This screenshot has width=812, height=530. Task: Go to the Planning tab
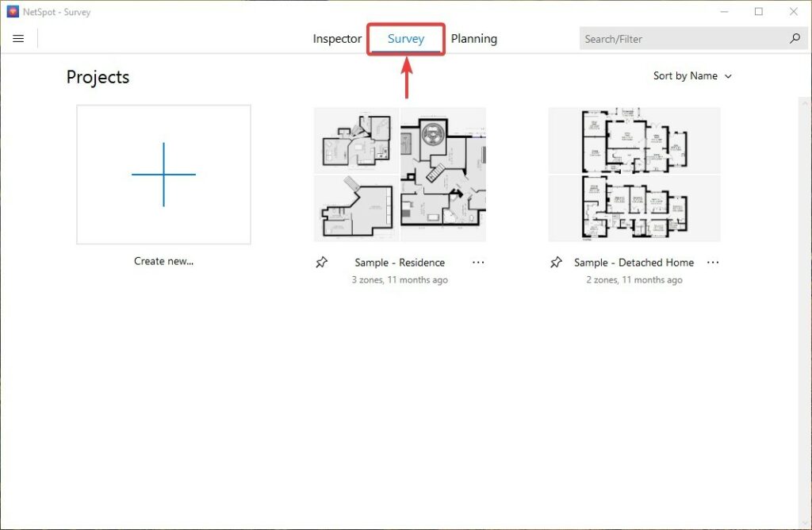[474, 39]
